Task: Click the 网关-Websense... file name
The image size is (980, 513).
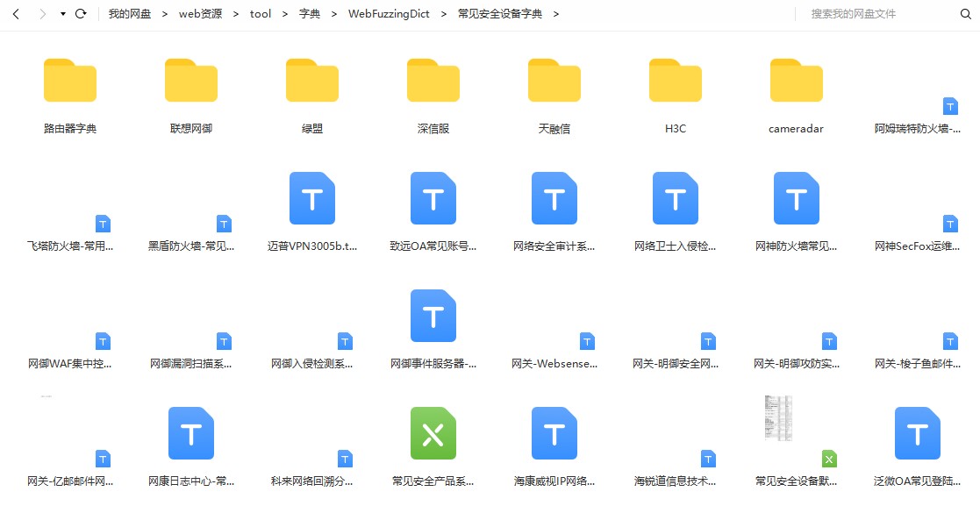Action: click(554, 364)
